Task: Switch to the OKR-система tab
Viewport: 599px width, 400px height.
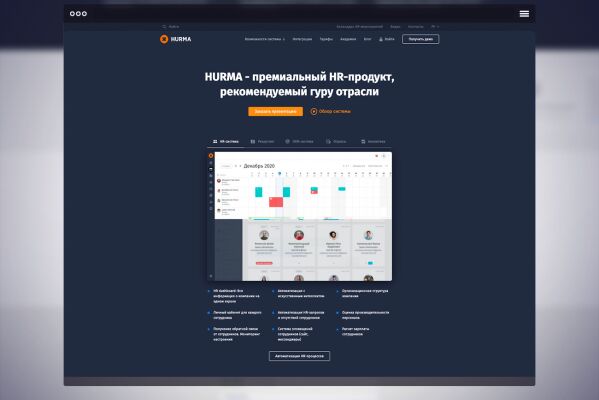Action: (x=300, y=141)
